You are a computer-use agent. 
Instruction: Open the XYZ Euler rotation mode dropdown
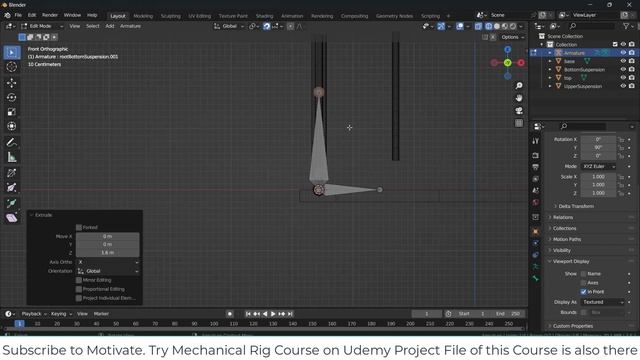(x=598, y=167)
